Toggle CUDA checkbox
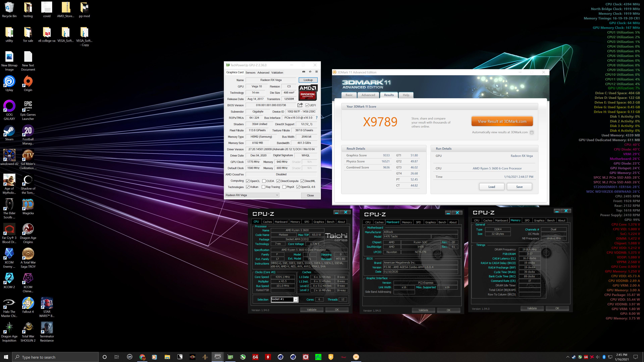 point(264,181)
